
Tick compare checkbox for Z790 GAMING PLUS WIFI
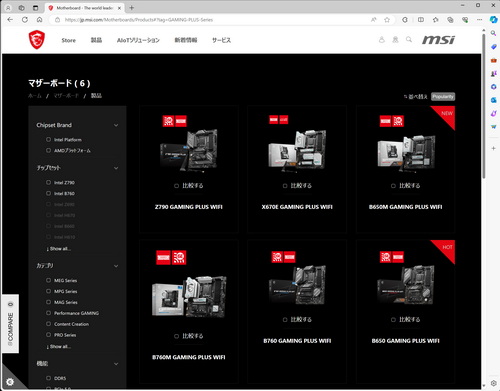coord(176,186)
